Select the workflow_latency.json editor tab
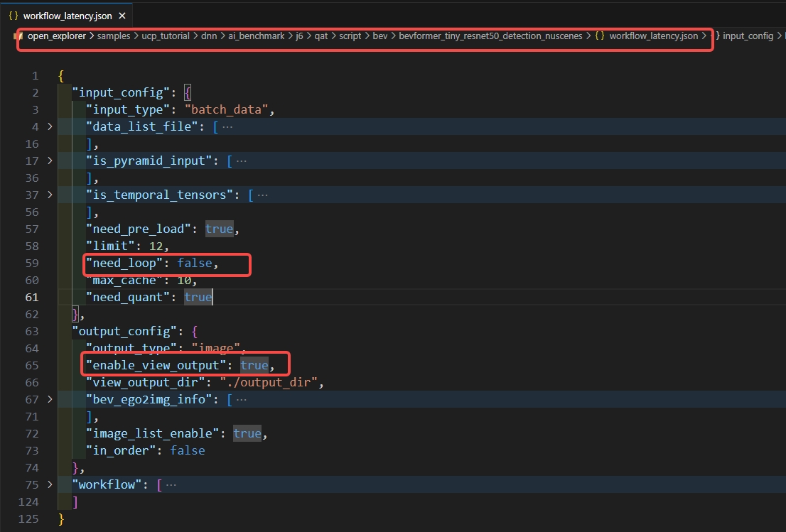The height and width of the screenshot is (532, 786). pos(67,15)
